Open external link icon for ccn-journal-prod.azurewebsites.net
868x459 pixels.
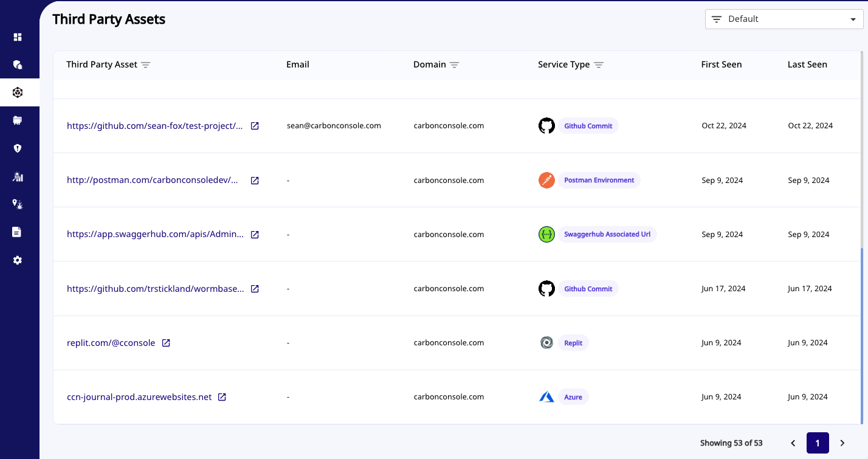[222, 397]
